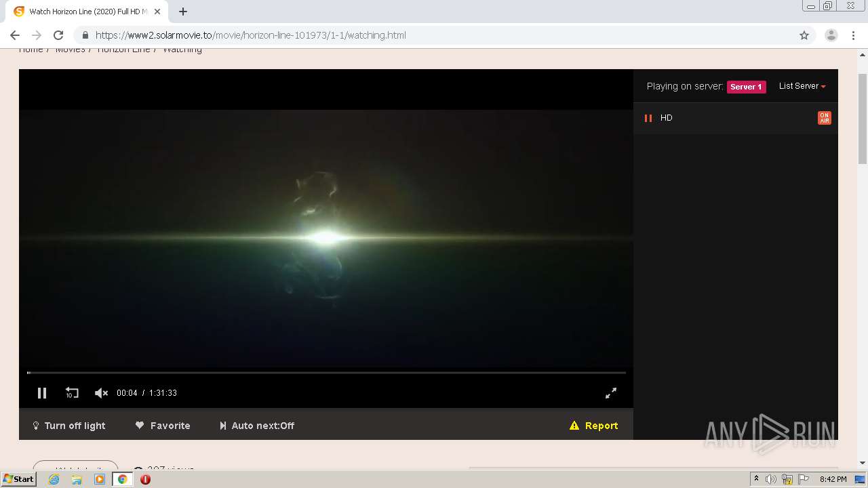The image size is (868, 488).
Task: Bookmark this page with star icon
Action: coord(804,35)
